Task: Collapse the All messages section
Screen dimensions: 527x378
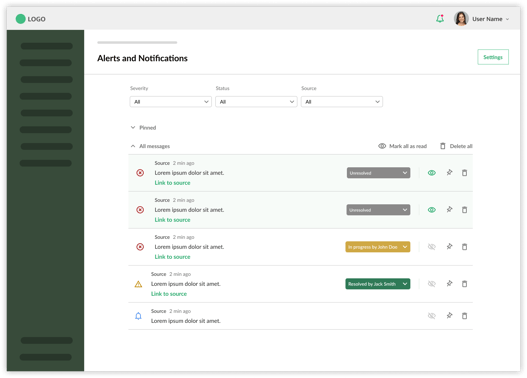Action: coord(150,146)
